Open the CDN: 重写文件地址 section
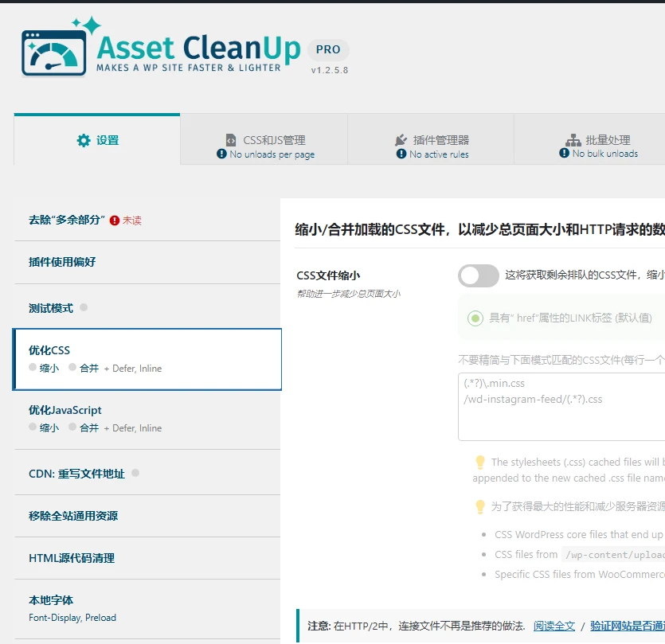The height and width of the screenshot is (644, 665). click(77, 473)
